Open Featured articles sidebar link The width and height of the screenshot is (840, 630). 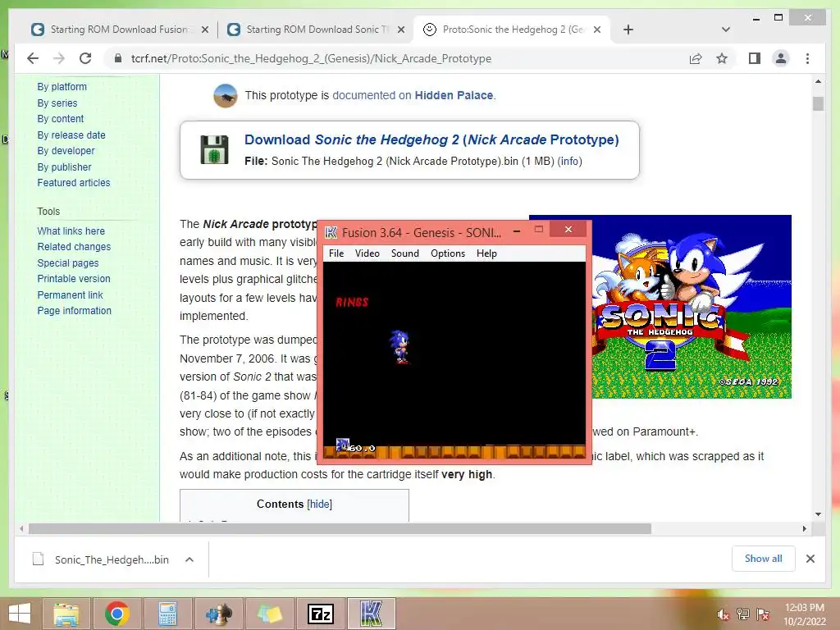[74, 183]
